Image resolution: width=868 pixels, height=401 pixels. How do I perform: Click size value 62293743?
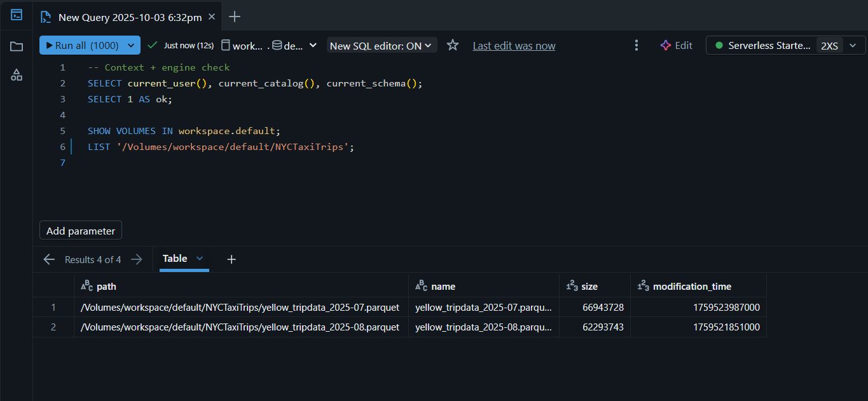pos(603,327)
